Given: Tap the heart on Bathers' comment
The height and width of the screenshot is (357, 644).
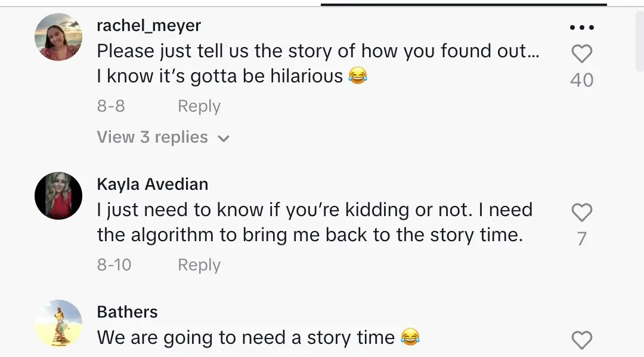Looking at the screenshot, I should click(x=581, y=340).
